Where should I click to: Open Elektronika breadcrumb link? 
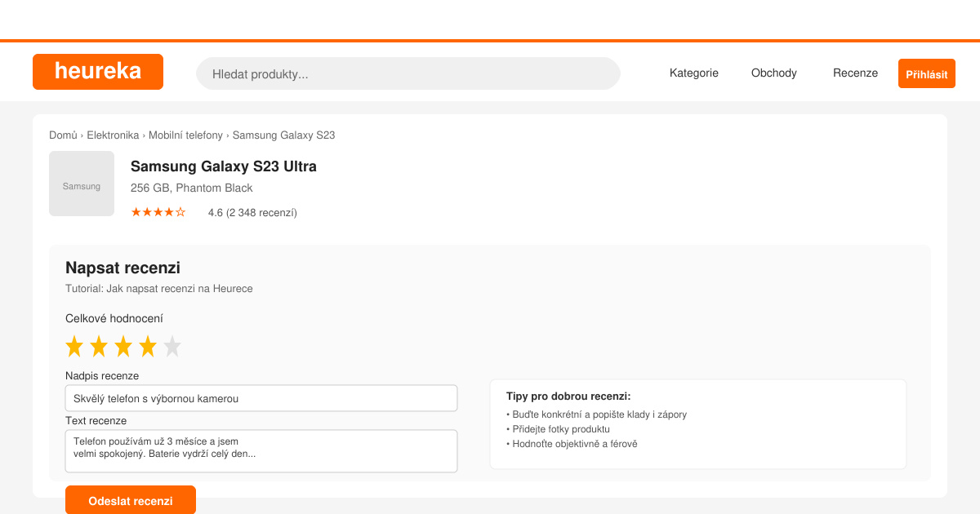pos(113,135)
